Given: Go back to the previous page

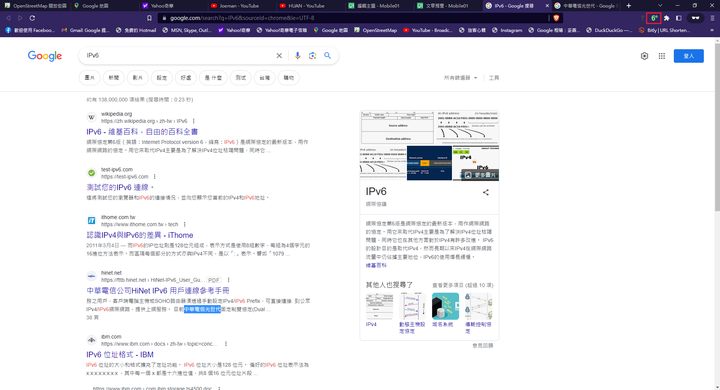Looking at the screenshot, I should (x=8, y=18).
